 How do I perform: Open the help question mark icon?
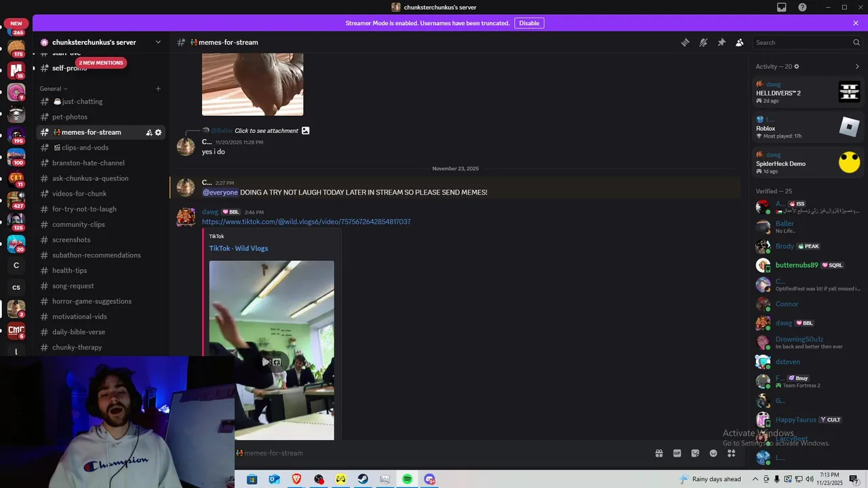pos(802,7)
